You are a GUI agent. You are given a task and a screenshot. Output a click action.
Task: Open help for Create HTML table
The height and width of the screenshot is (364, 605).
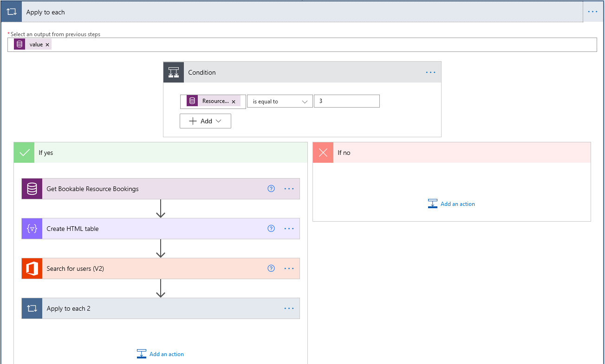pos(271,229)
